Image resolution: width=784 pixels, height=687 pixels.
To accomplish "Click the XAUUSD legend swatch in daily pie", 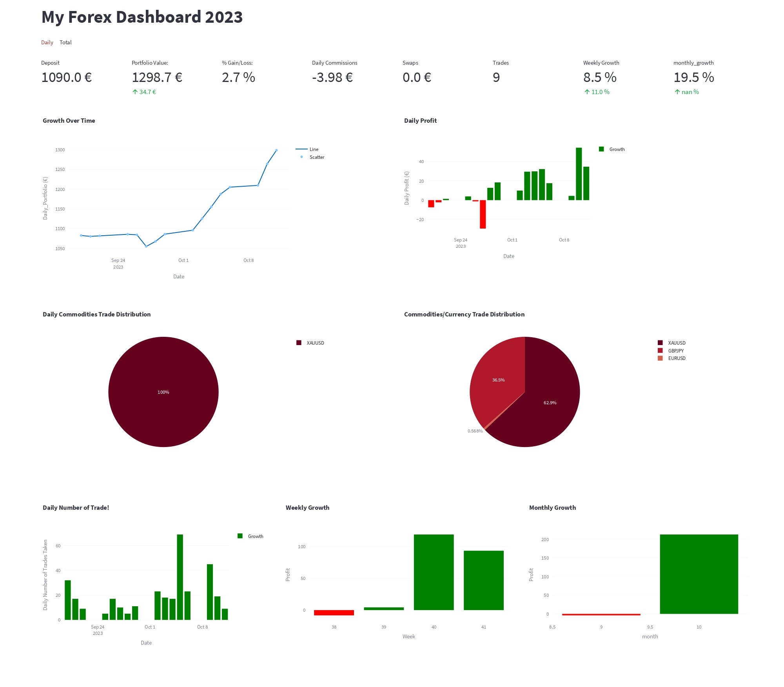I will pyautogui.click(x=299, y=343).
